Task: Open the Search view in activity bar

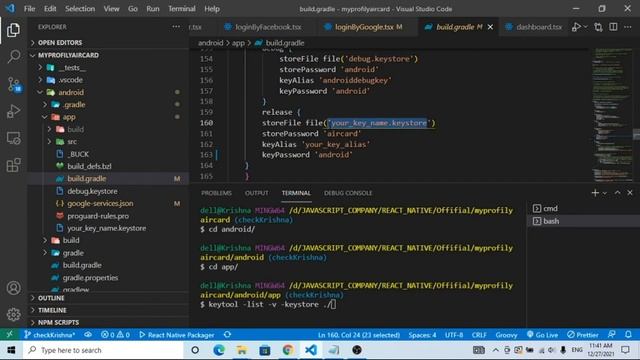Action: [x=13, y=56]
